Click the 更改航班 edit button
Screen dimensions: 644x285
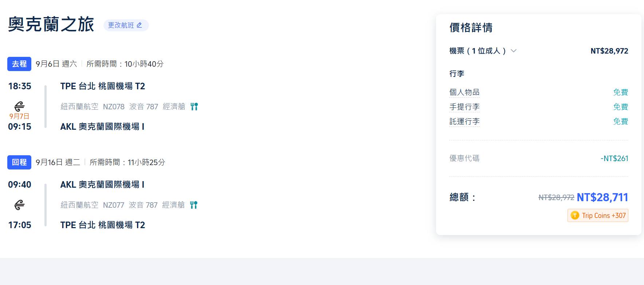point(126,25)
